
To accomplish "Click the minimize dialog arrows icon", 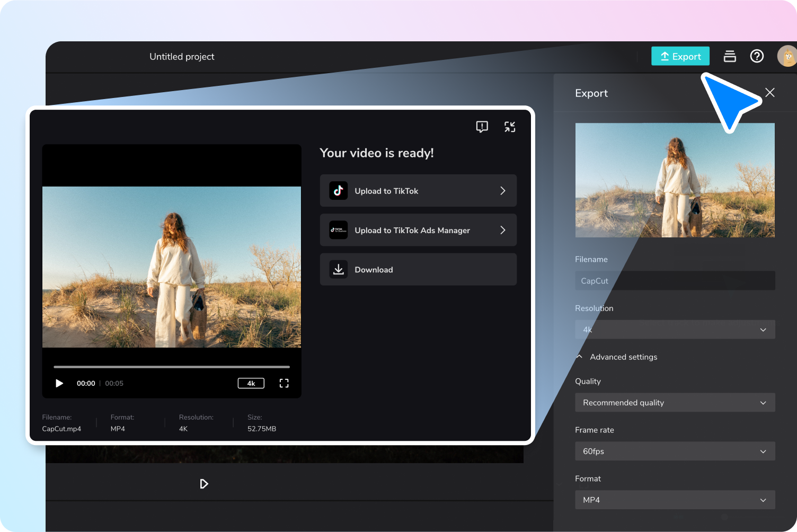I will pos(510,127).
